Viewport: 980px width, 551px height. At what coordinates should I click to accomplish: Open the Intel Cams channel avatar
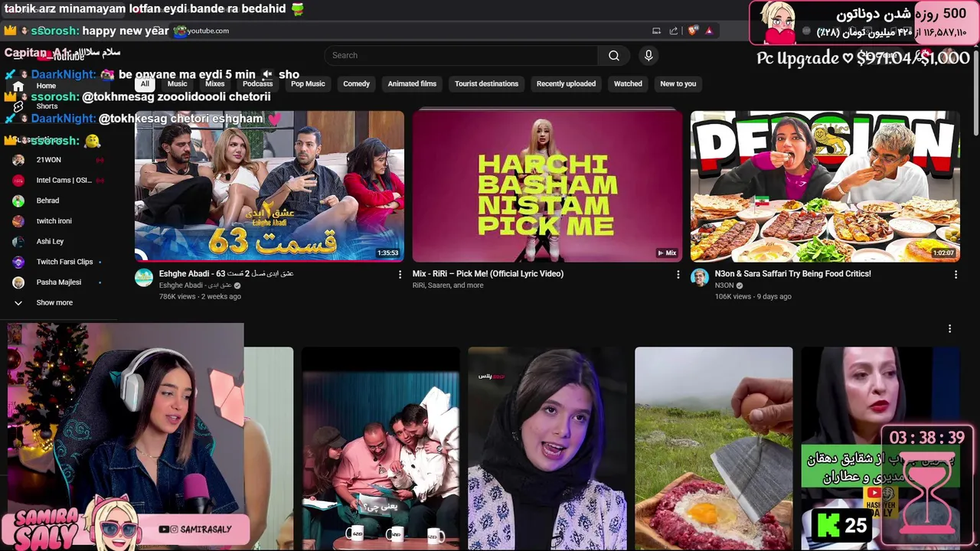(x=18, y=181)
